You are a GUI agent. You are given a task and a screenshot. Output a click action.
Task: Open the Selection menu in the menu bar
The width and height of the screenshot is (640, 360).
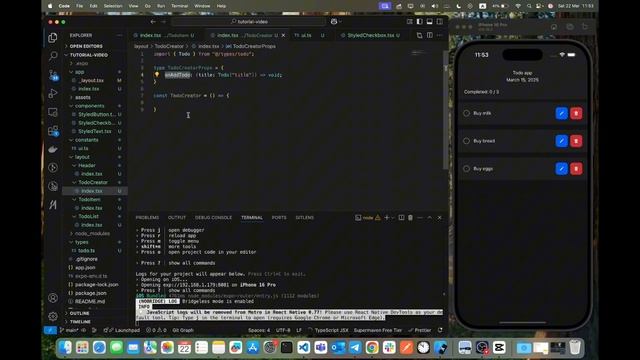[x=113, y=6]
